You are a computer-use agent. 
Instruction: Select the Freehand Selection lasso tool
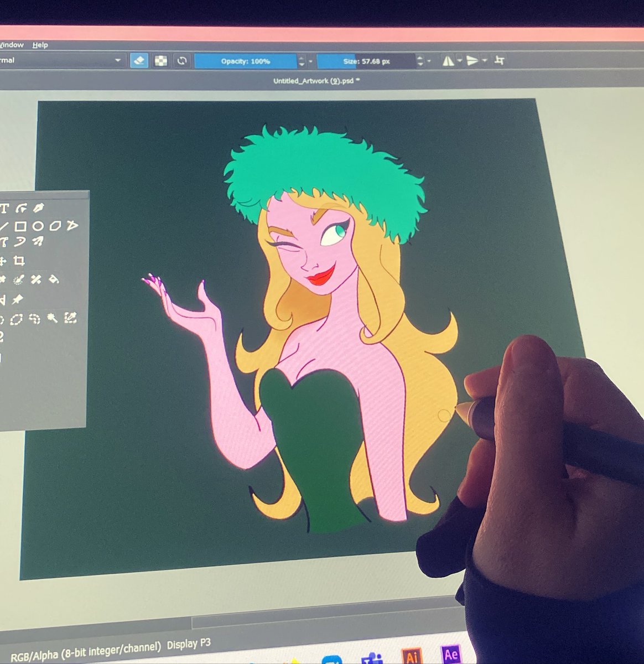click(x=34, y=318)
